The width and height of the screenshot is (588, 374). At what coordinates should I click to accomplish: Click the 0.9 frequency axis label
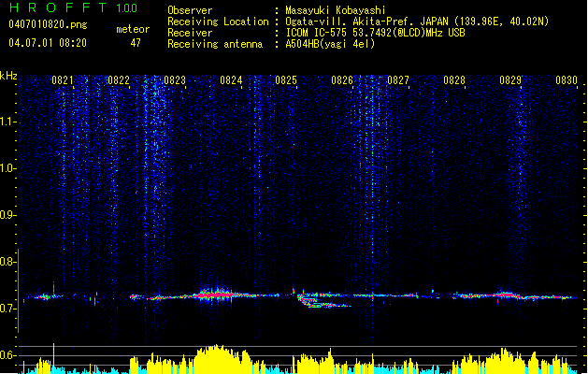tap(8, 215)
